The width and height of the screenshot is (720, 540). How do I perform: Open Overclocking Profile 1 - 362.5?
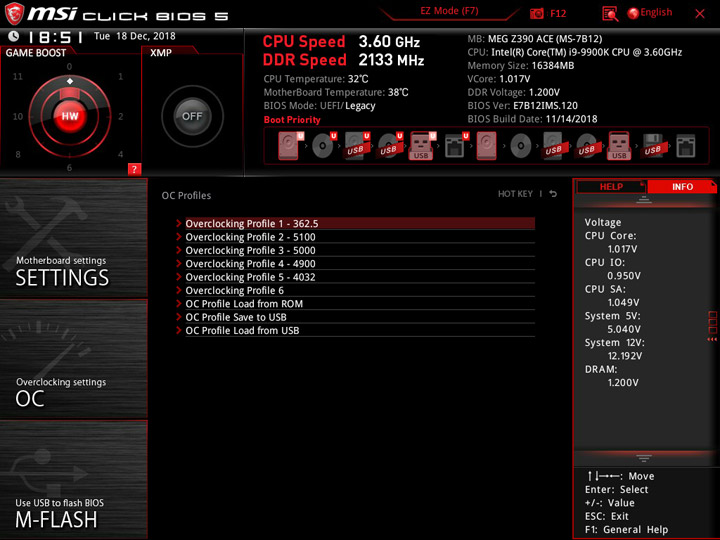tap(360, 224)
